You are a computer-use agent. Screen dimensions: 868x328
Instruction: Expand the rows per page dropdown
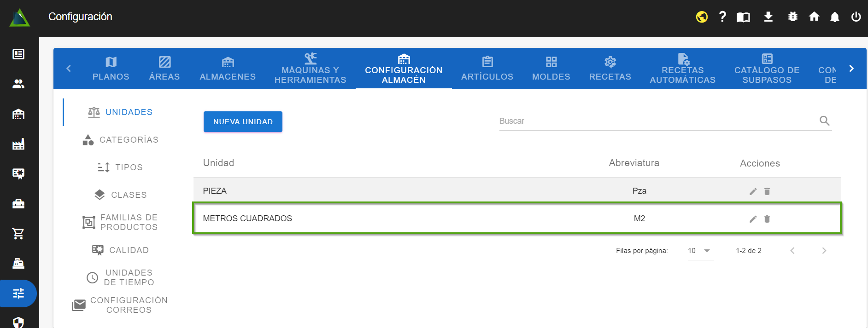click(x=700, y=251)
